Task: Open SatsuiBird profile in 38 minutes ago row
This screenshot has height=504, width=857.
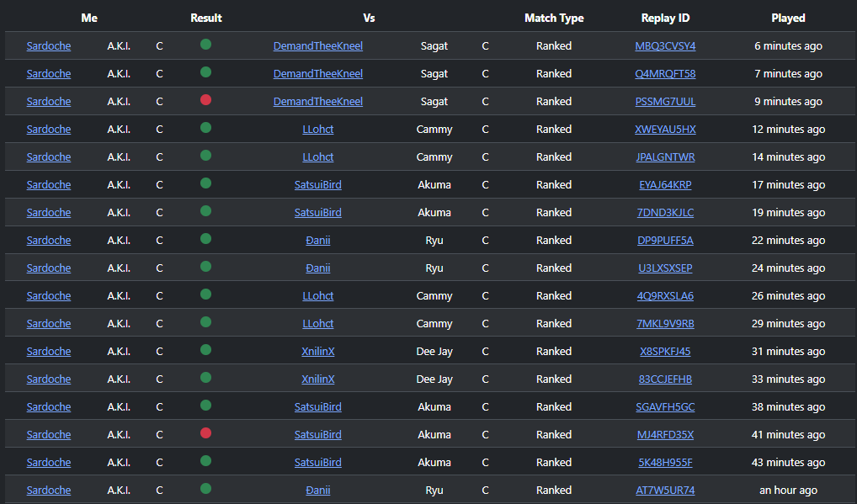Action: pos(318,406)
